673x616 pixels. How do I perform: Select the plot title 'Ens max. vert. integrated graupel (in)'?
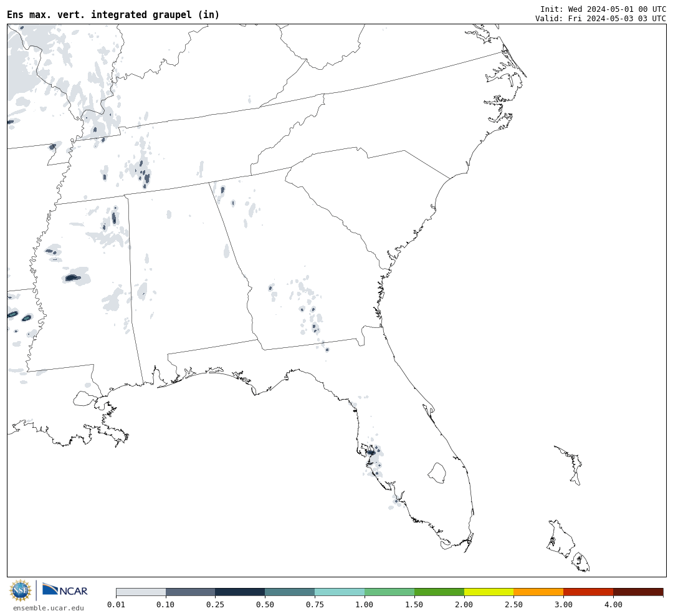pos(113,14)
